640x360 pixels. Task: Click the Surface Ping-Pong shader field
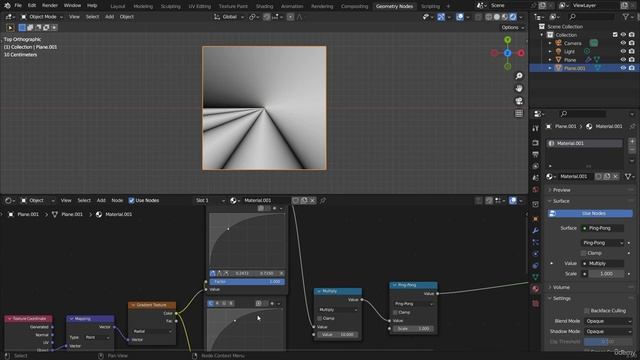[602, 228]
